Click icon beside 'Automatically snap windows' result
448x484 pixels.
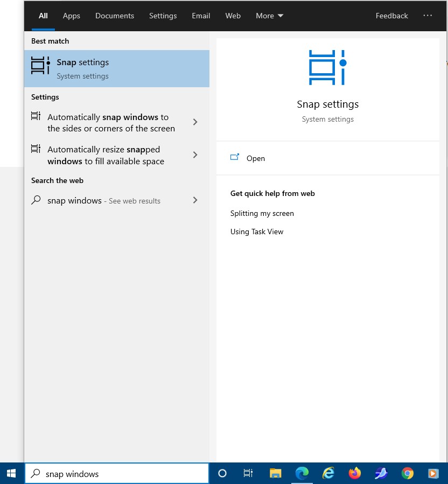(36, 116)
